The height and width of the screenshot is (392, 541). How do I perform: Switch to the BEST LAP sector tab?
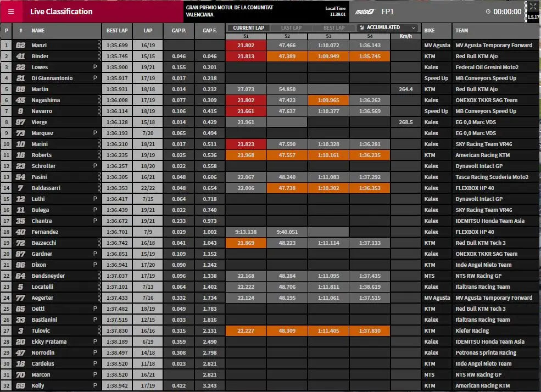pos(334,28)
